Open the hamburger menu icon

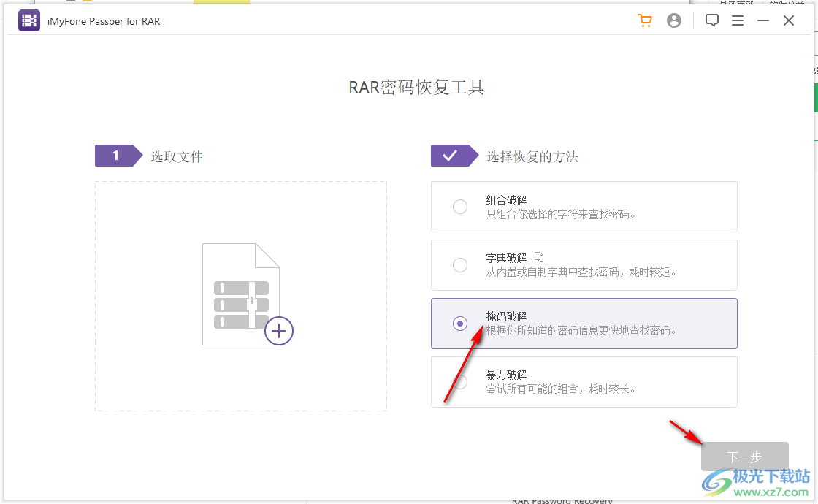737,20
